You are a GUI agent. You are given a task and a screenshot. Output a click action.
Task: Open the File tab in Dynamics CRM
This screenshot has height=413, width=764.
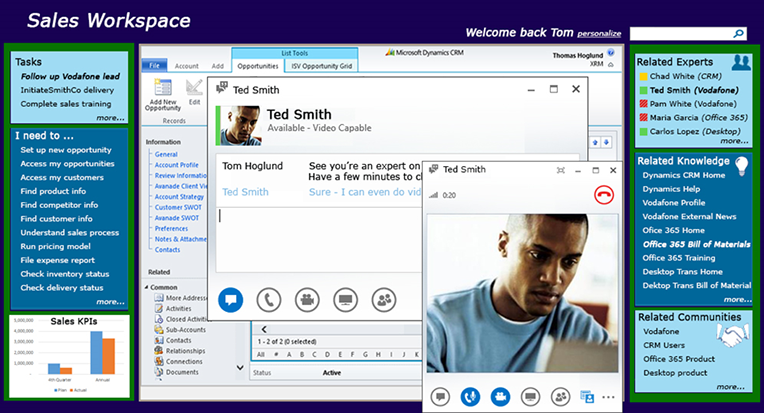(x=155, y=66)
